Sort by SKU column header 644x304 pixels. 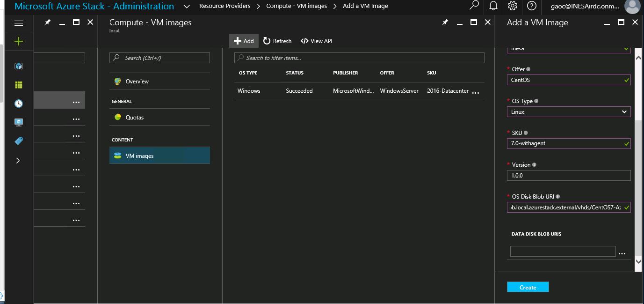pyautogui.click(x=431, y=73)
